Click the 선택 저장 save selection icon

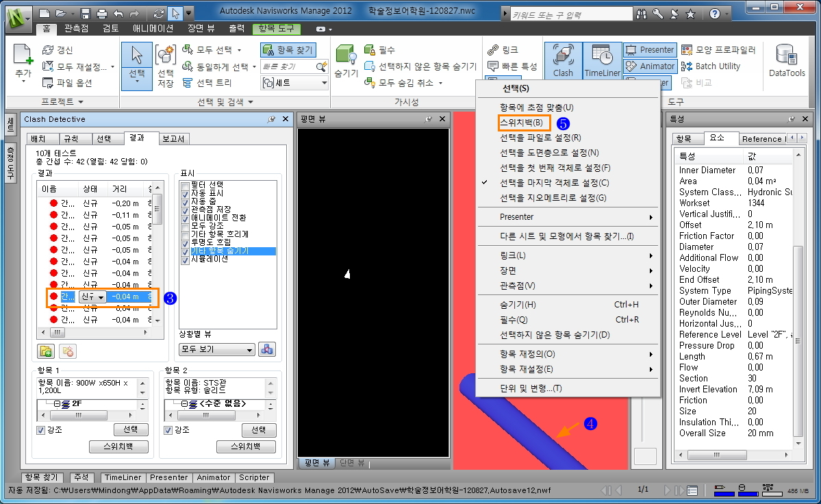coord(165,59)
